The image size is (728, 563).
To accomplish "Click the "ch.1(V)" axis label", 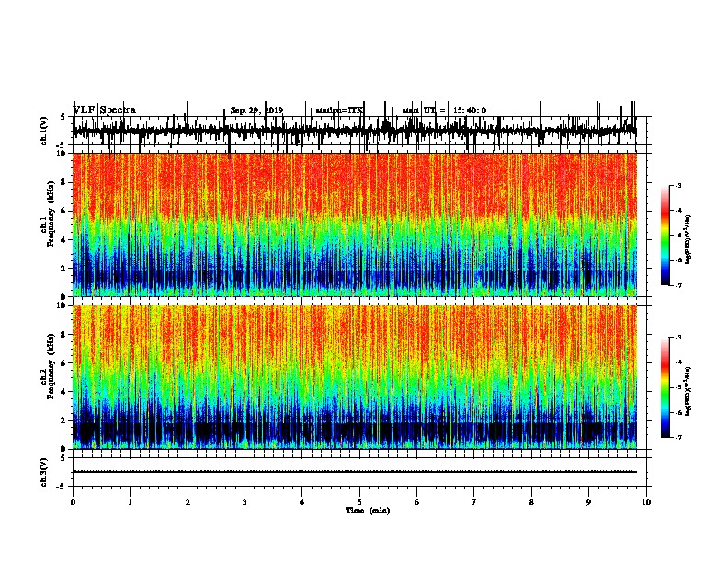I will pos(44,131).
